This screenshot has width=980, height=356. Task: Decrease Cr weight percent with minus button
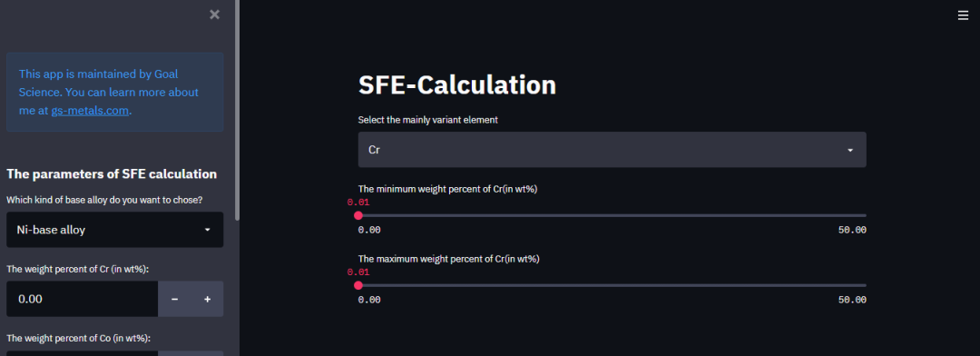click(175, 299)
